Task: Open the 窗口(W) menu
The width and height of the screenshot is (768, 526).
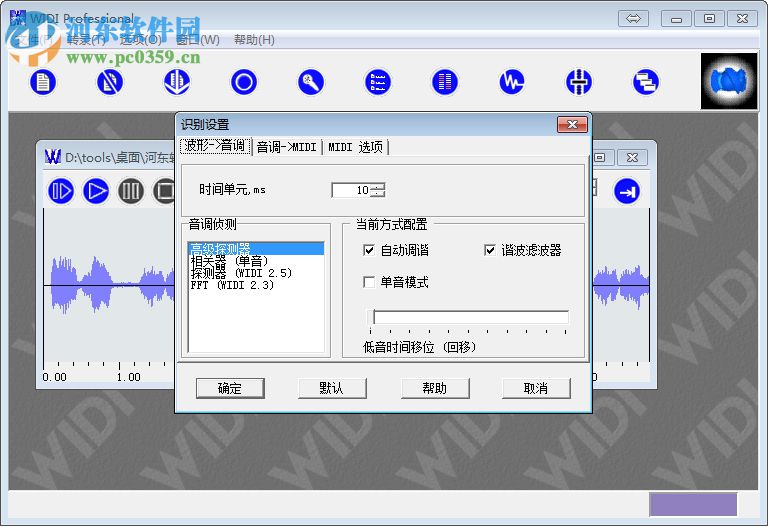Action: point(197,40)
